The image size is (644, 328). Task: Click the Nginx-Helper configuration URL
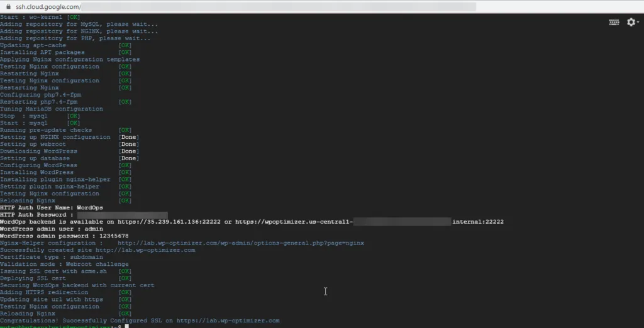coord(241,243)
